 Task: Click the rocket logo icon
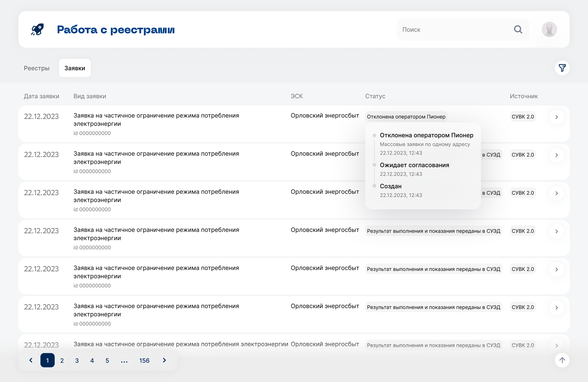pyautogui.click(x=38, y=29)
